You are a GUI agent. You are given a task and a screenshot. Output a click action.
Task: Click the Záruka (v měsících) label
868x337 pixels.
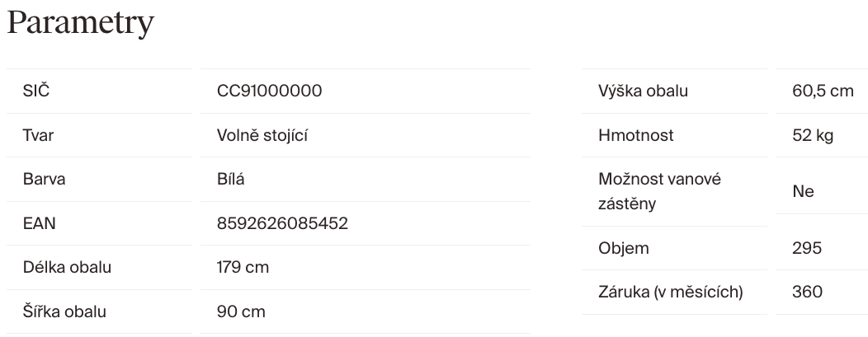(x=671, y=292)
